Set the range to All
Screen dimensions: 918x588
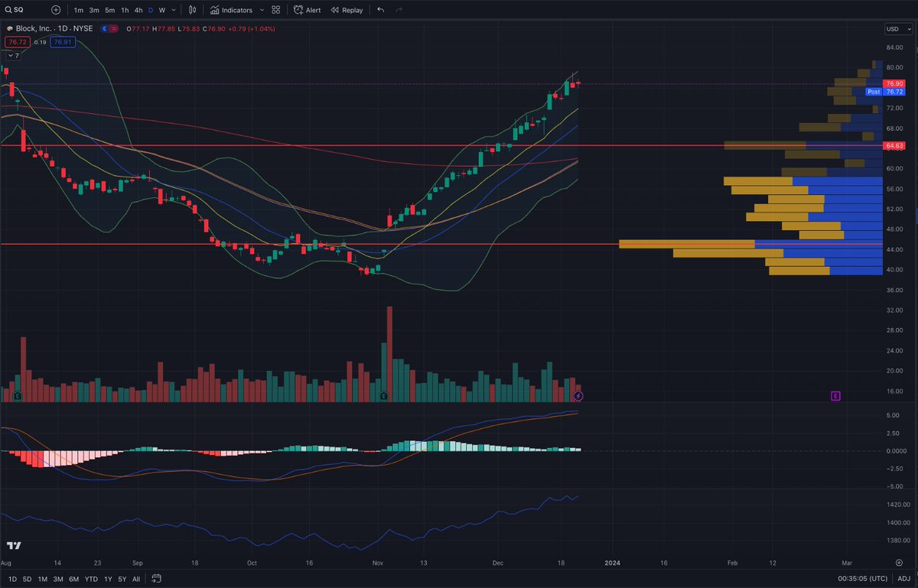click(x=136, y=579)
